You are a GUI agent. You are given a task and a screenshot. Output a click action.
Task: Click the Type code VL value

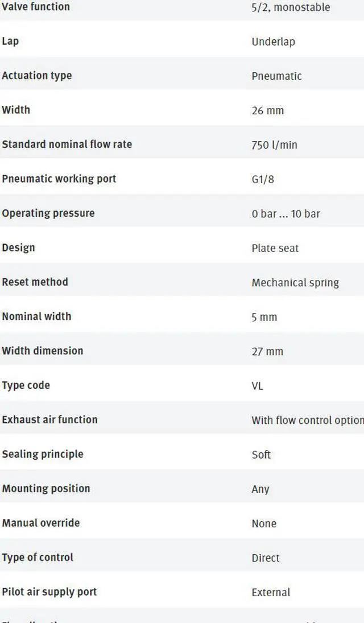tap(257, 386)
